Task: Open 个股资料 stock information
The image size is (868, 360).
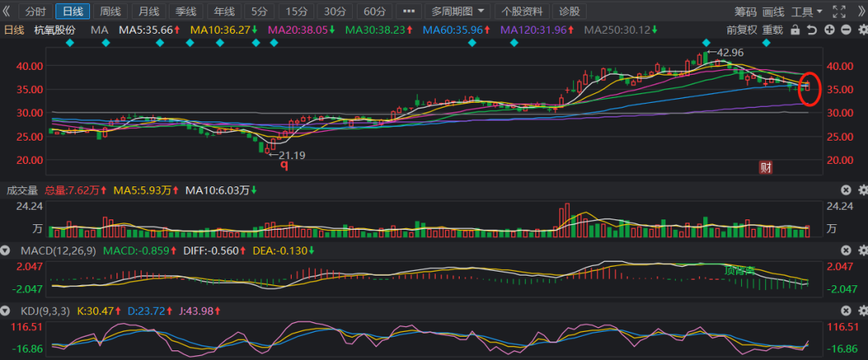Action: tap(522, 11)
